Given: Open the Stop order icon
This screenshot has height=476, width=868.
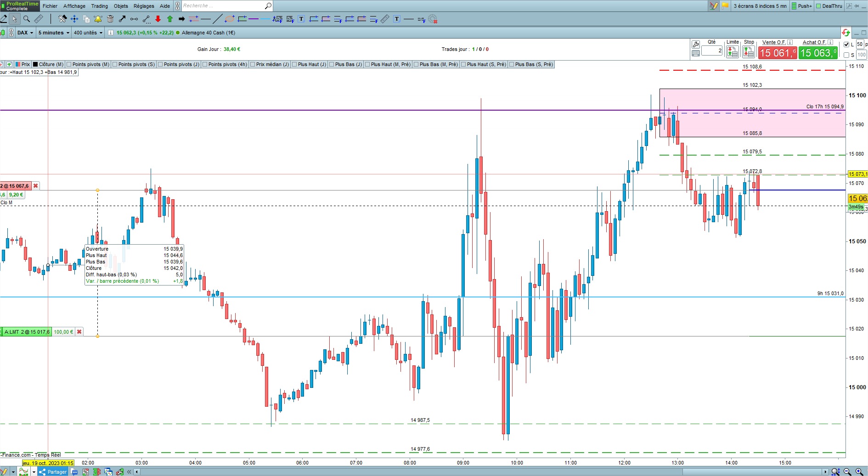Looking at the screenshot, I should [x=749, y=52].
